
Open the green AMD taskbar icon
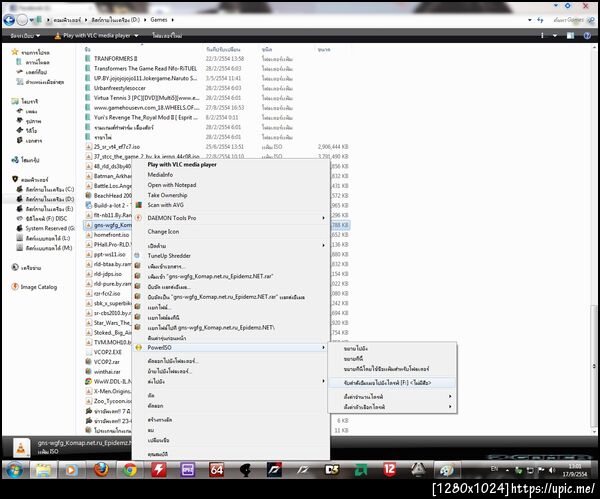tap(360, 470)
